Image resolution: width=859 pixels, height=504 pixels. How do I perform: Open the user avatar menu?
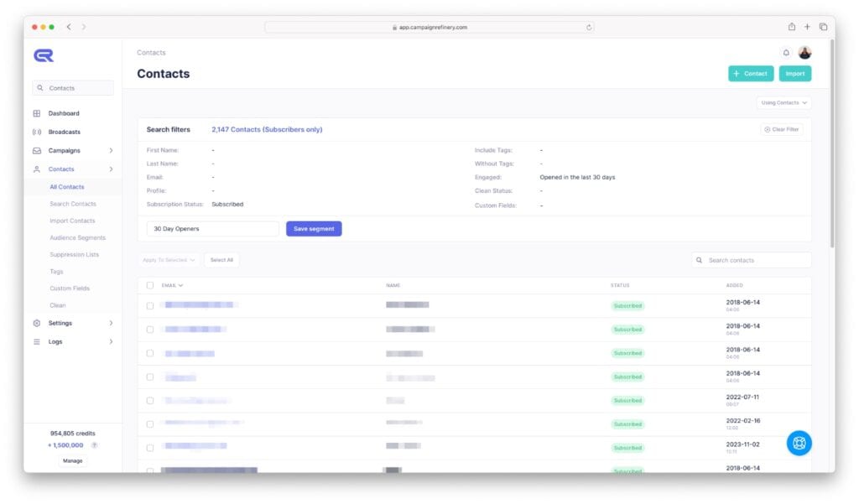click(x=804, y=53)
